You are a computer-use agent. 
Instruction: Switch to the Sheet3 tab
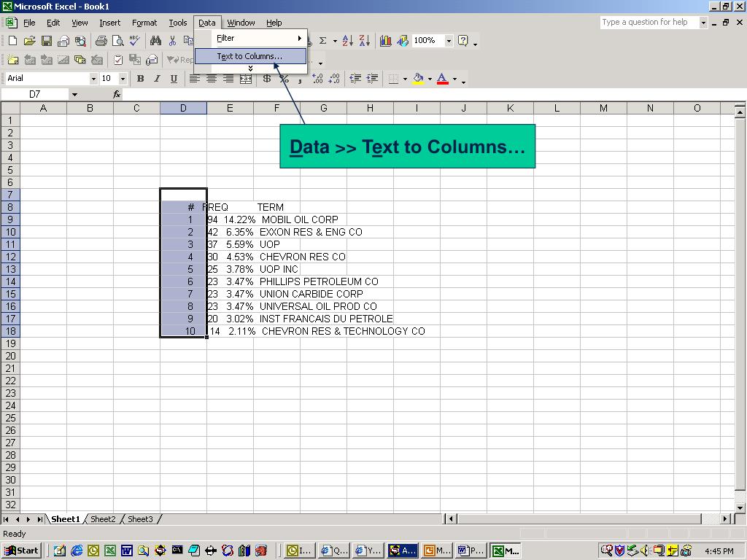[x=140, y=519]
